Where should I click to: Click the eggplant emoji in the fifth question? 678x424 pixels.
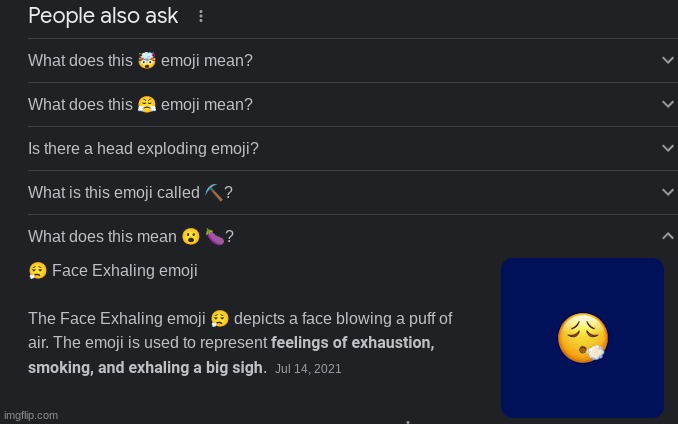click(214, 236)
